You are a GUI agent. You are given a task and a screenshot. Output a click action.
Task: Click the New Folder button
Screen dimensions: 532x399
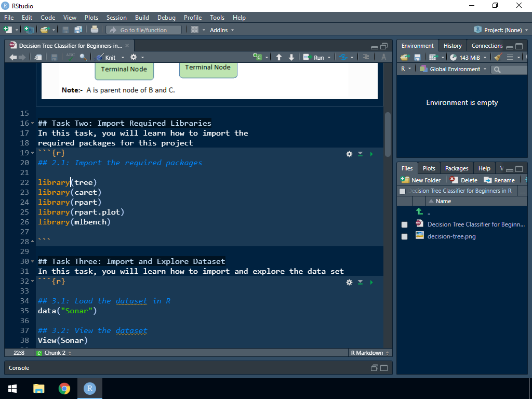coord(421,180)
